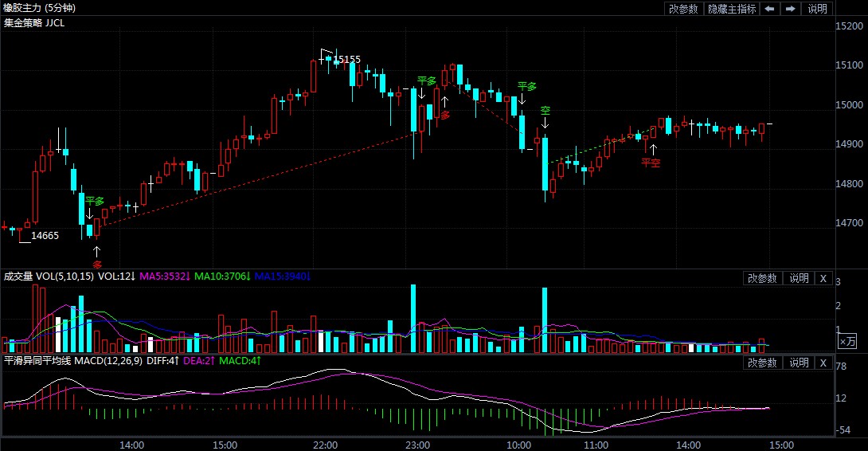Click 改参数 in the volume panel
This screenshot has width=868, height=451.
pyautogui.click(x=762, y=279)
